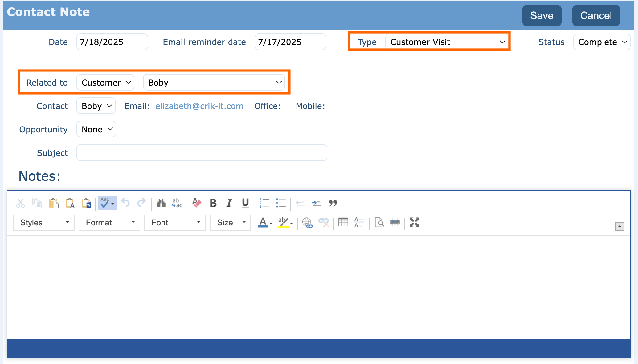Save the contact note
Screen dimensions: 638x364
click(x=542, y=15)
